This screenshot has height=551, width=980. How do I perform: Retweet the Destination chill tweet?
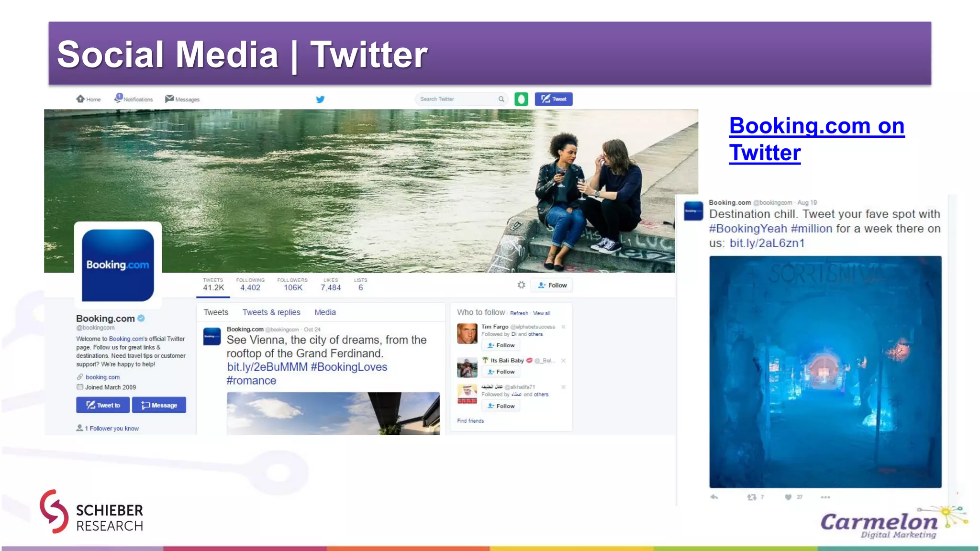click(x=752, y=497)
